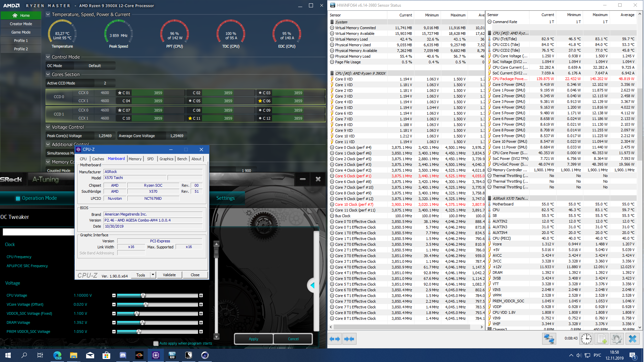Click the CPU-Z Validate button
The height and width of the screenshot is (362, 644).
click(169, 275)
